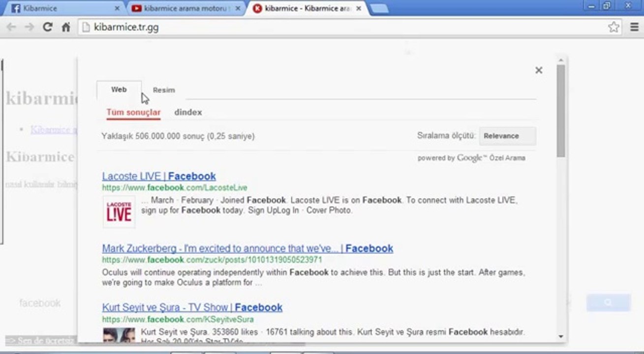Click the browser back arrow
The width and height of the screenshot is (644, 354).
click(x=11, y=28)
